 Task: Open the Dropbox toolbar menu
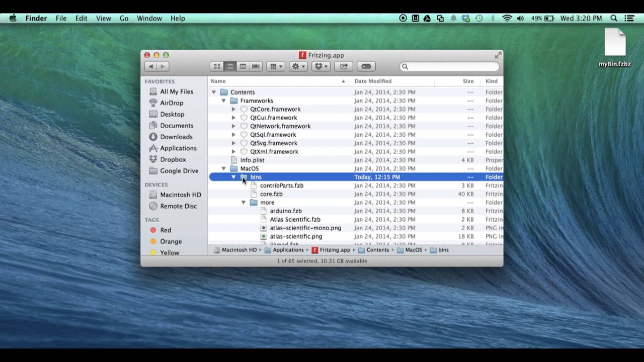320,66
